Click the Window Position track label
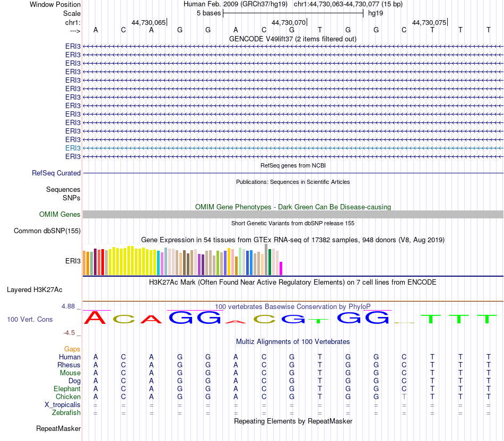The width and height of the screenshot is (504, 441). (x=55, y=4)
